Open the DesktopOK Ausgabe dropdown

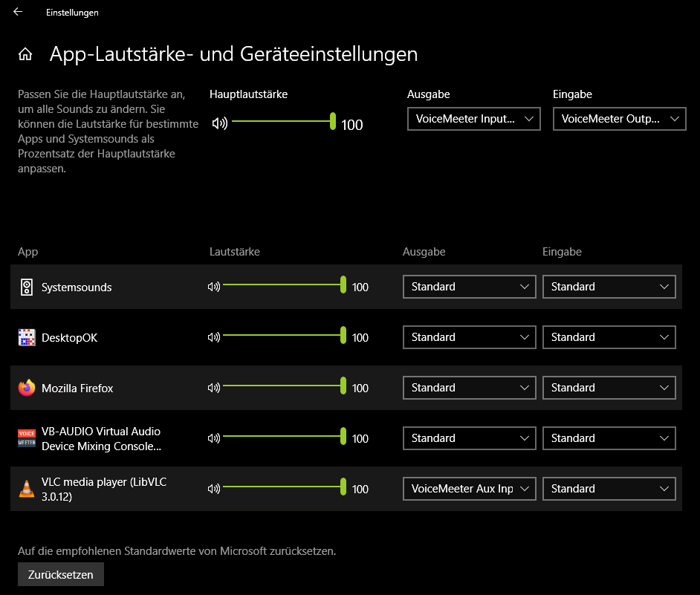click(x=469, y=337)
